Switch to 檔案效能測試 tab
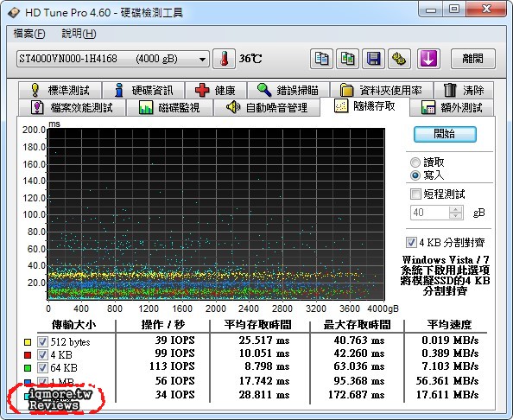The width and height of the screenshot is (513, 420). click(x=72, y=107)
